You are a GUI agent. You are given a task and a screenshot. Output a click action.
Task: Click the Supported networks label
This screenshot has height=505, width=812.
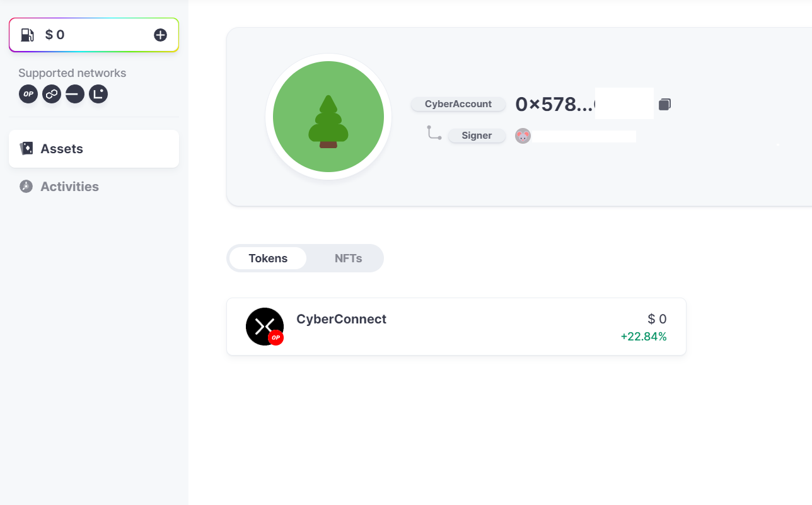(72, 73)
